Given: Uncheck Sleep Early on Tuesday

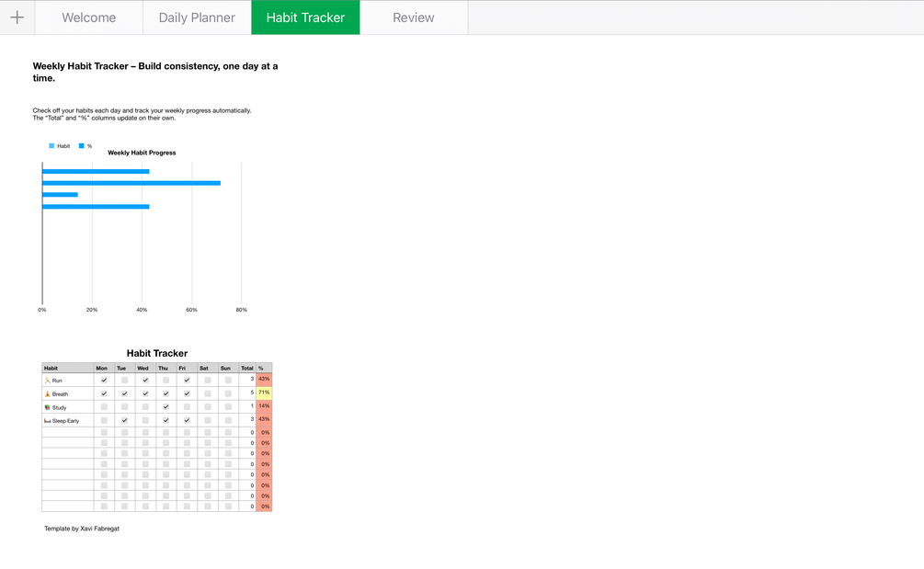Looking at the screenshot, I should pyautogui.click(x=124, y=421).
